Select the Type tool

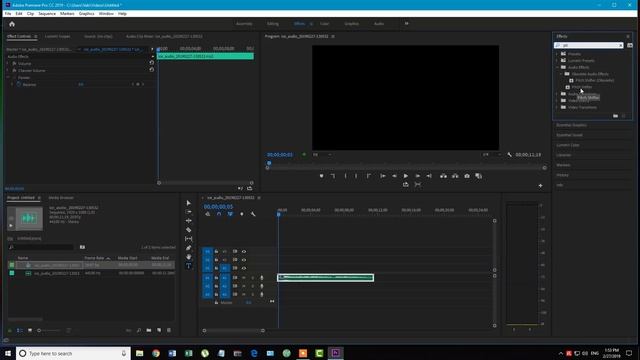tap(188, 266)
